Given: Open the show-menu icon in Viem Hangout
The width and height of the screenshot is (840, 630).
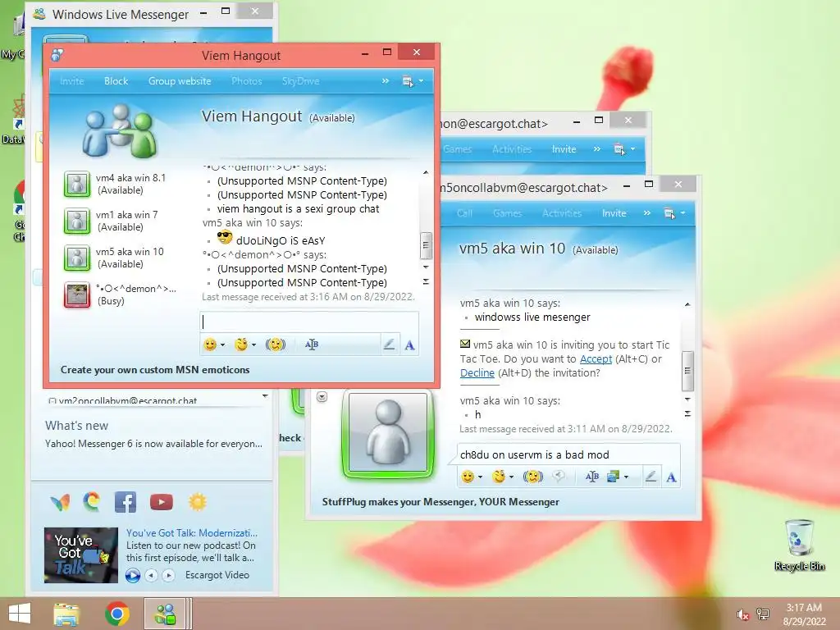Looking at the screenshot, I should tap(412, 81).
